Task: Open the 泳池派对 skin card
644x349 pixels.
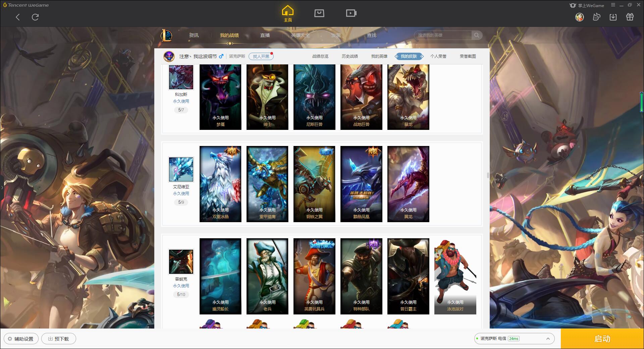Action: (455, 276)
